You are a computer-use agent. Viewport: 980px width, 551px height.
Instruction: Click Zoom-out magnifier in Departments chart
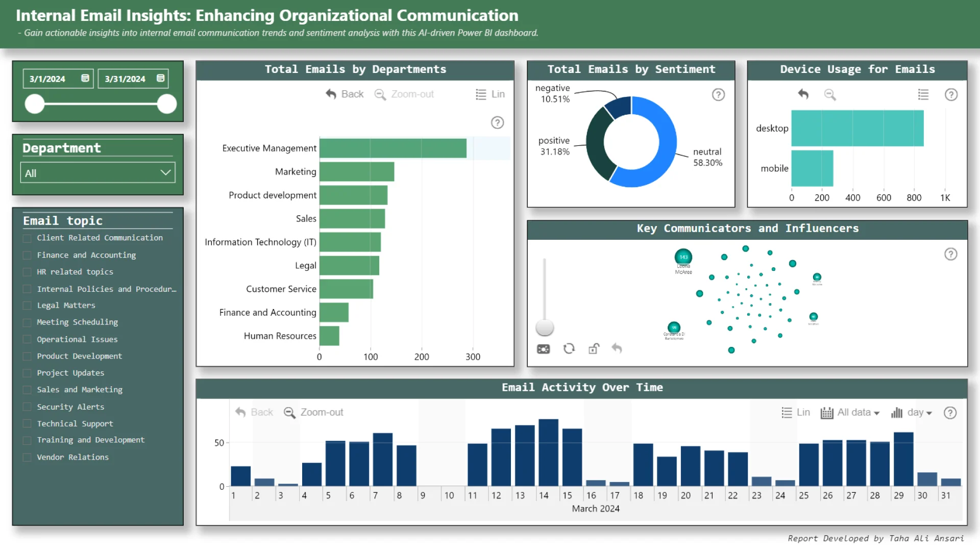coord(380,95)
